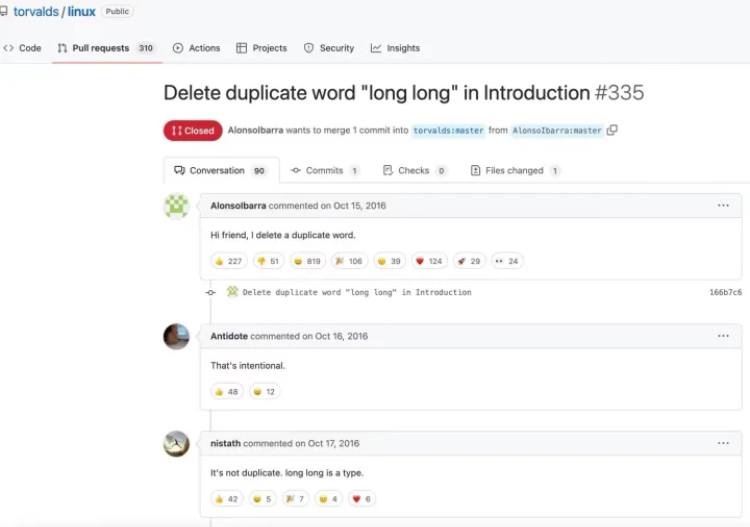
Task: Click nistath's avatar thumbnail
Action: [x=176, y=444]
